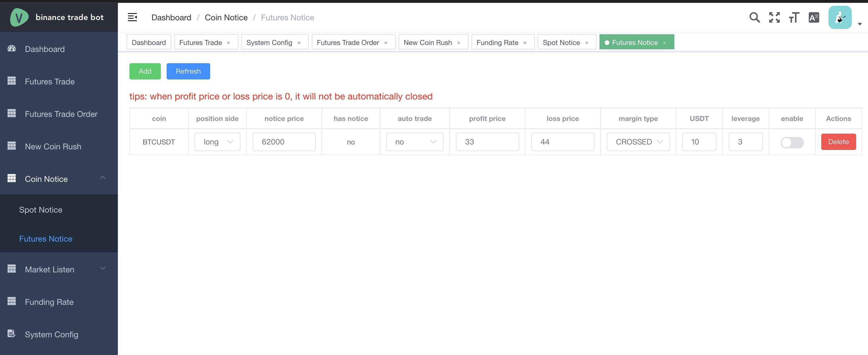
Task: Enable the BTCUSDT notice toggle switch
Action: [x=792, y=142]
